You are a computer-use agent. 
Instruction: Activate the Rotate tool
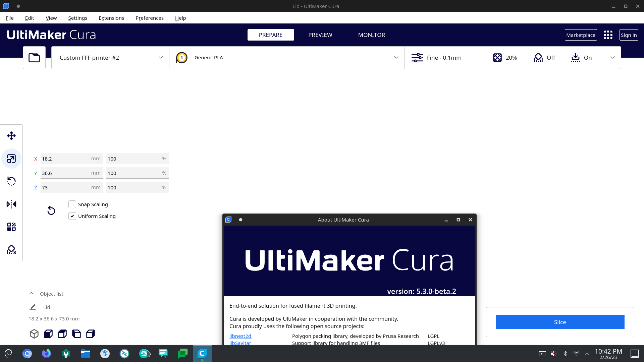[11, 181]
